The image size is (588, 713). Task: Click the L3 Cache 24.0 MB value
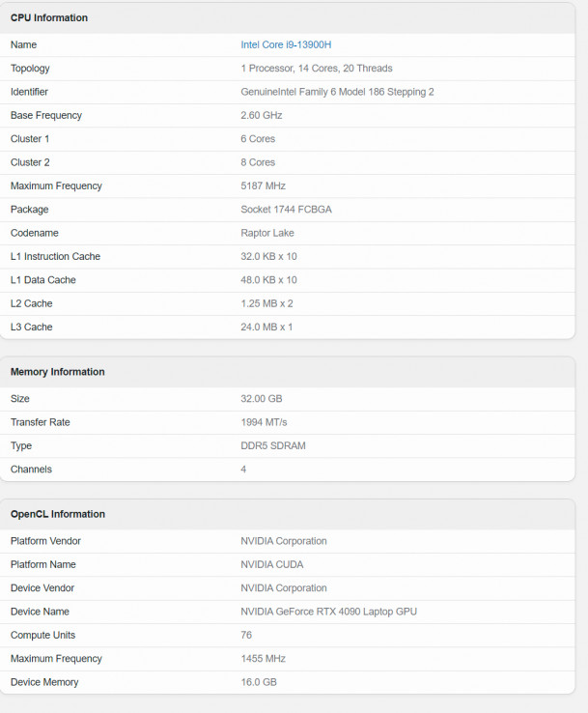(266, 327)
